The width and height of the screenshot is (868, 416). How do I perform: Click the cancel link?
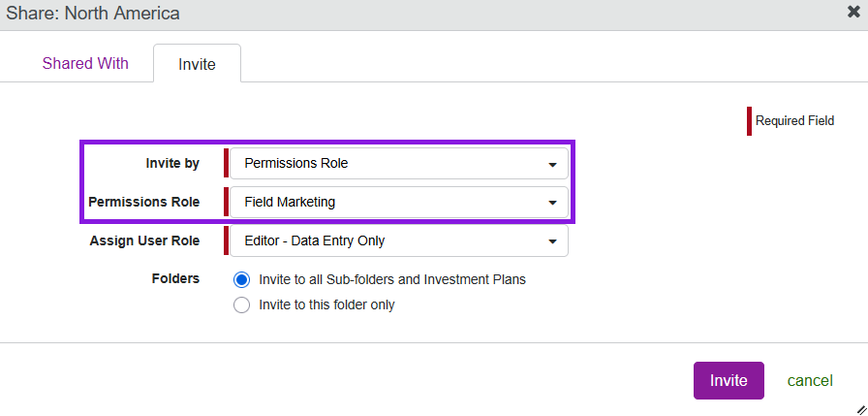click(x=810, y=380)
